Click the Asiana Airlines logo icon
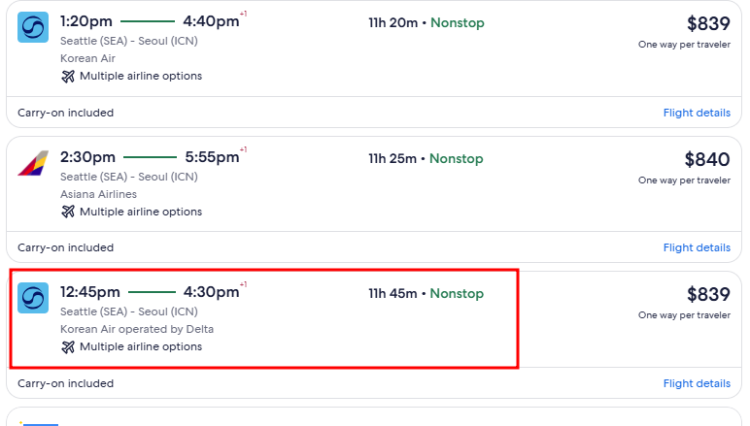750x426 pixels. coord(33,162)
